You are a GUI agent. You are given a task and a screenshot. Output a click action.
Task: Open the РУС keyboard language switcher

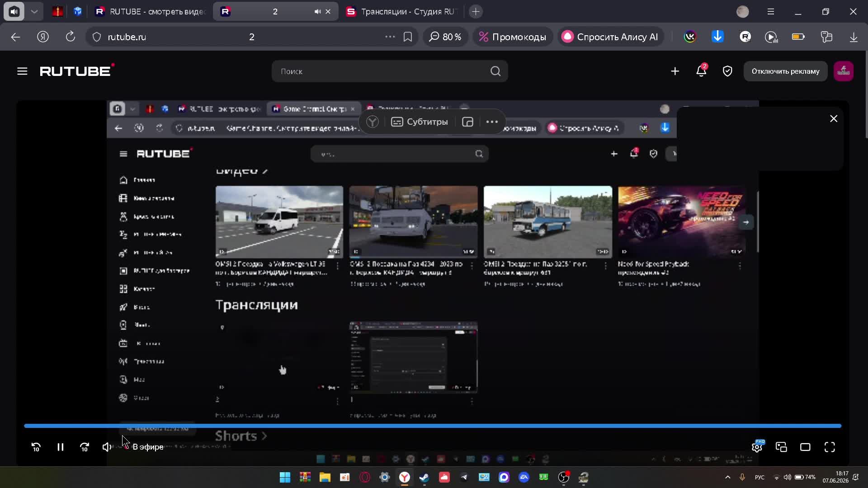759,477
